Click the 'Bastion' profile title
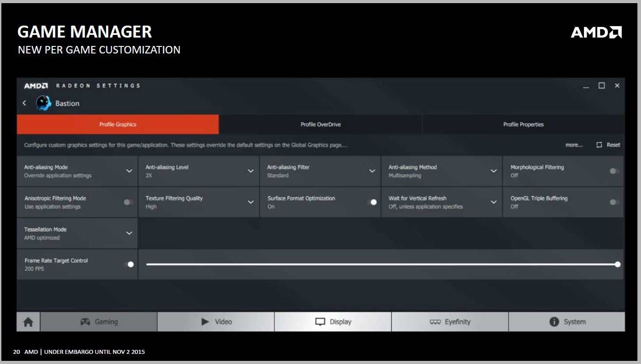The height and width of the screenshot is (364, 641). pyautogui.click(x=67, y=103)
